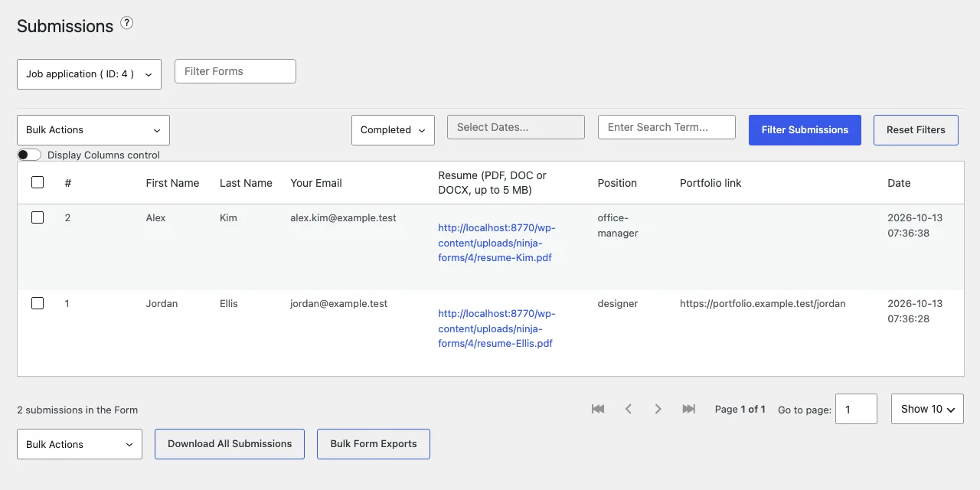Open the resume-Kim.pdf link
This screenshot has width=980, height=490.
(497, 243)
